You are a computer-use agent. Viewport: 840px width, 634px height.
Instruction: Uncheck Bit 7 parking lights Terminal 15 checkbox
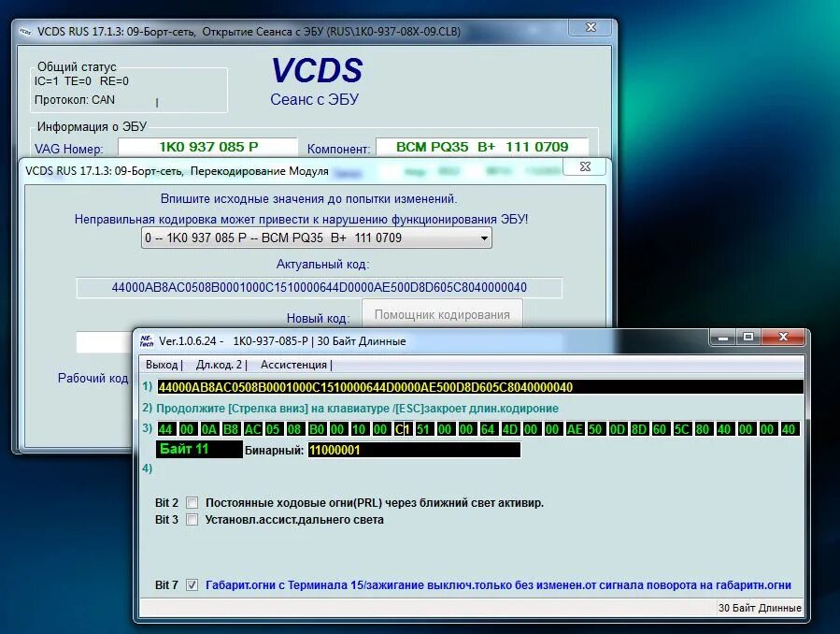[x=192, y=584]
